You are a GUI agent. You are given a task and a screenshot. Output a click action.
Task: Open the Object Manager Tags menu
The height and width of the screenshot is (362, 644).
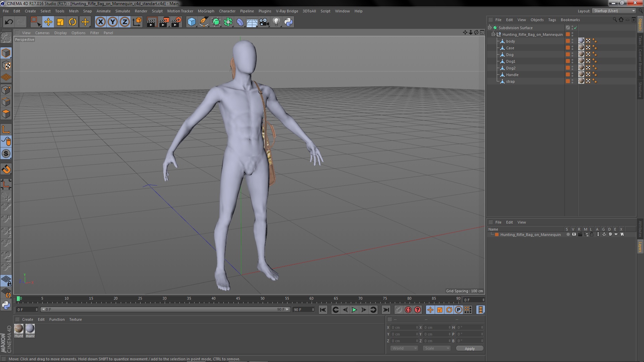pos(552,20)
